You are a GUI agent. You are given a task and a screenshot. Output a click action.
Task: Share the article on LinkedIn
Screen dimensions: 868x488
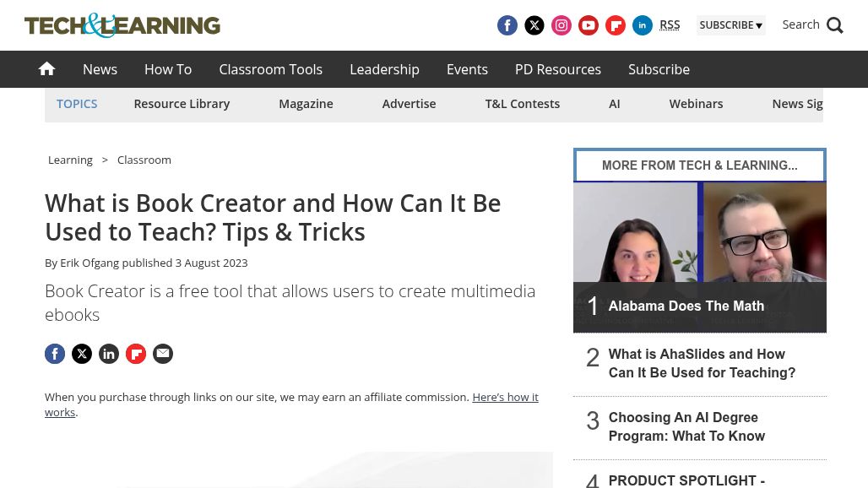tap(109, 354)
